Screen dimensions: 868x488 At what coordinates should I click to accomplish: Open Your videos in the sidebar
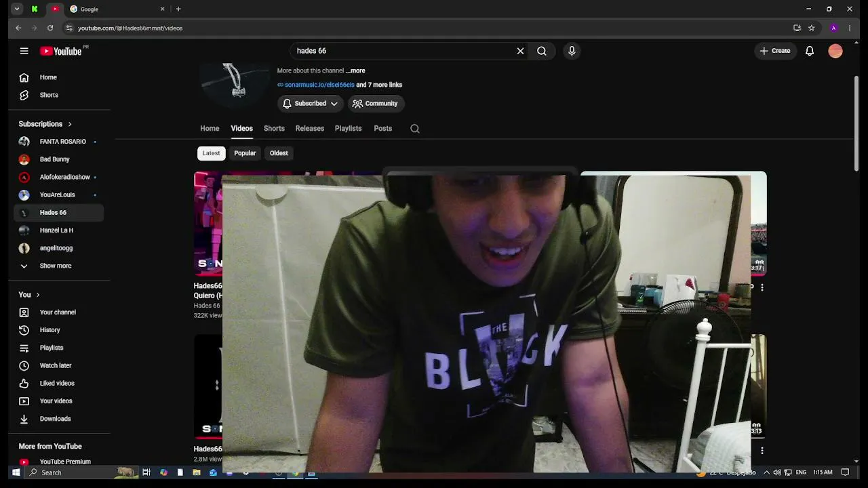[x=58, y=401]
